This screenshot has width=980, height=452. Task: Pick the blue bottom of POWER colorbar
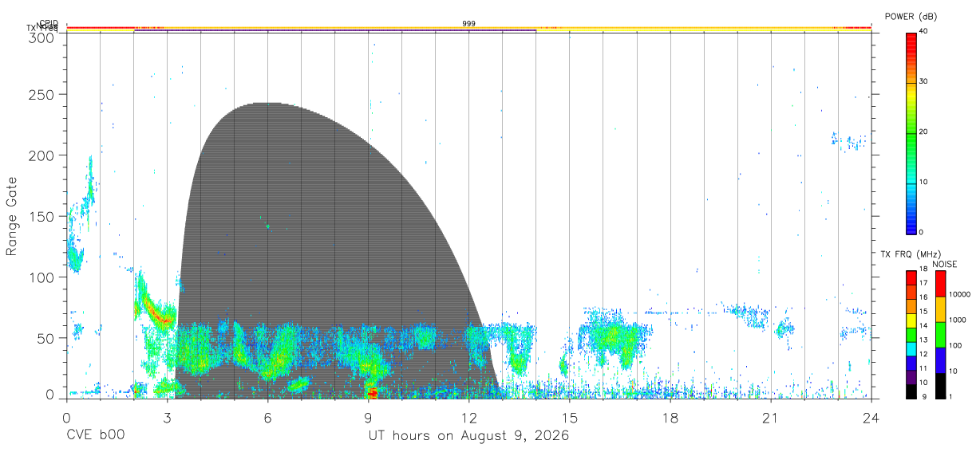point(911,226)
